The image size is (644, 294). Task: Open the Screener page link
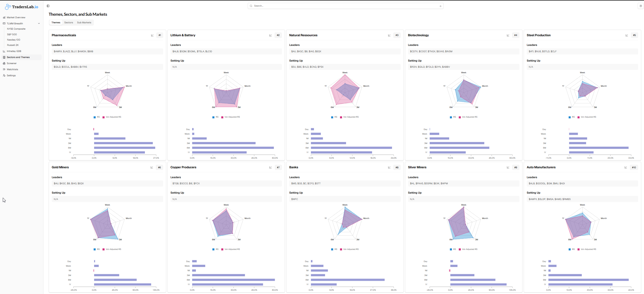point(12,63)
